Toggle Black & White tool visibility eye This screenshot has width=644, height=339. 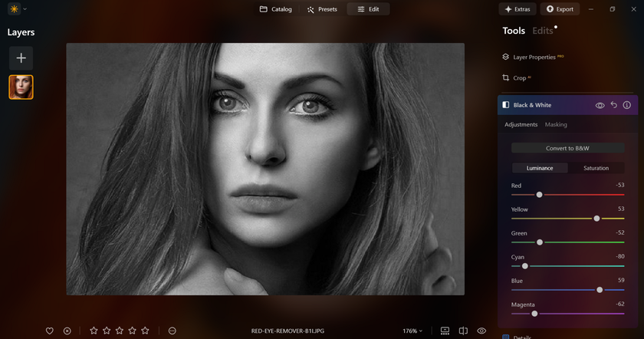600,105
